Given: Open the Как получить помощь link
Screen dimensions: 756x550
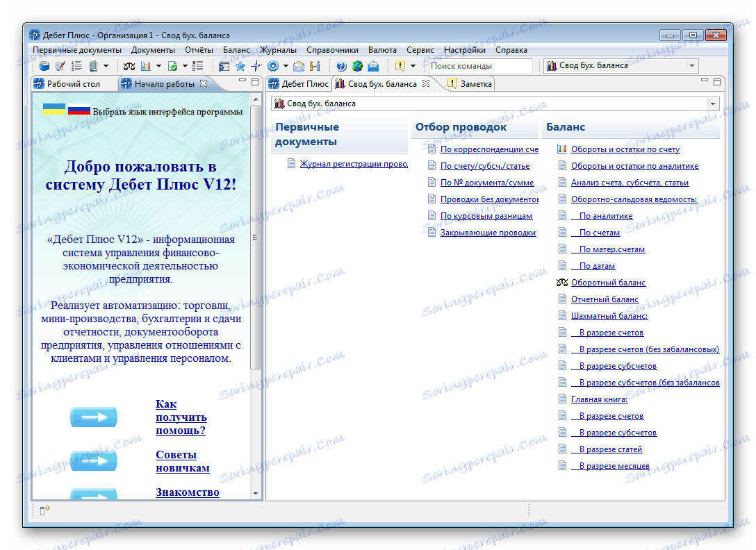Looking at the screenshot, I should (181, 417).
